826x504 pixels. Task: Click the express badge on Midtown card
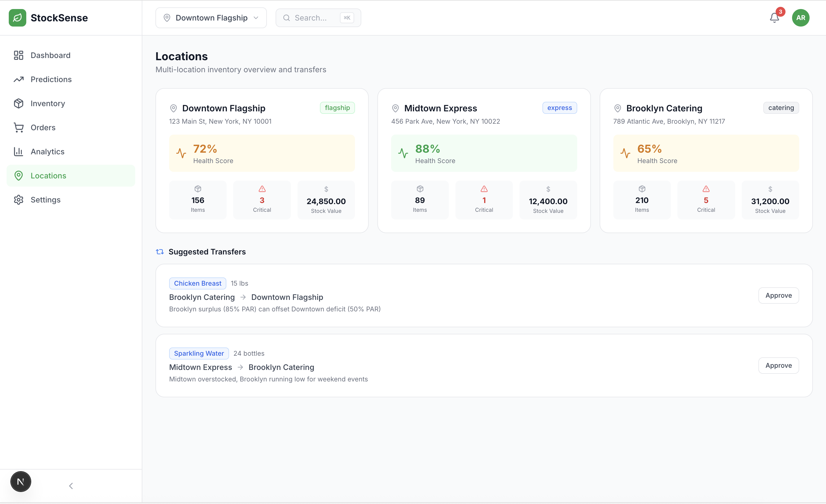[x=559, y=108]
